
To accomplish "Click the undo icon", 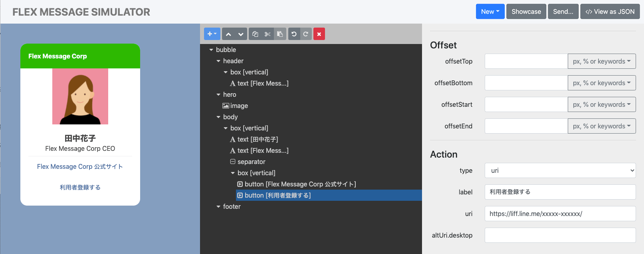I will [x=294, y=34].
